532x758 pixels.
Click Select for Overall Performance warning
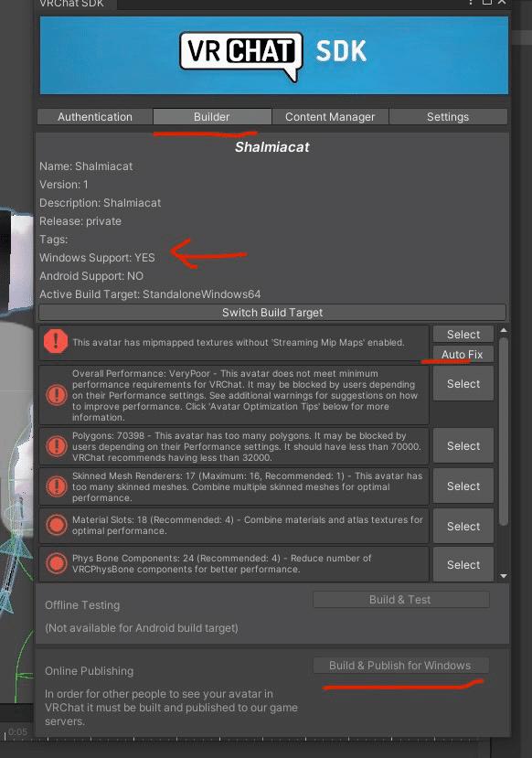tap(463, 384)
